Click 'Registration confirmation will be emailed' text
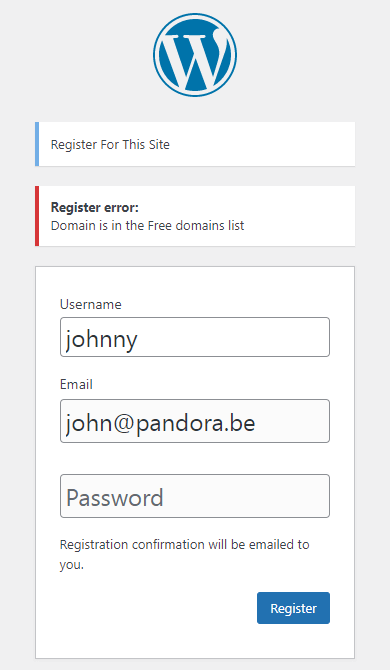This screenshot has width=390, height=670. click(185, 544)
